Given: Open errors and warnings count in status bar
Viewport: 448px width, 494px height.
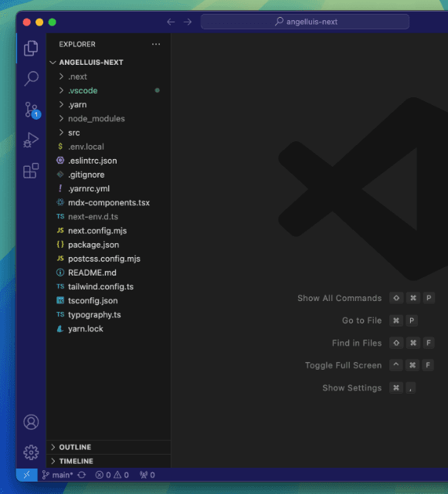Looking at the screenshot, I should click(x=112, y=475).
